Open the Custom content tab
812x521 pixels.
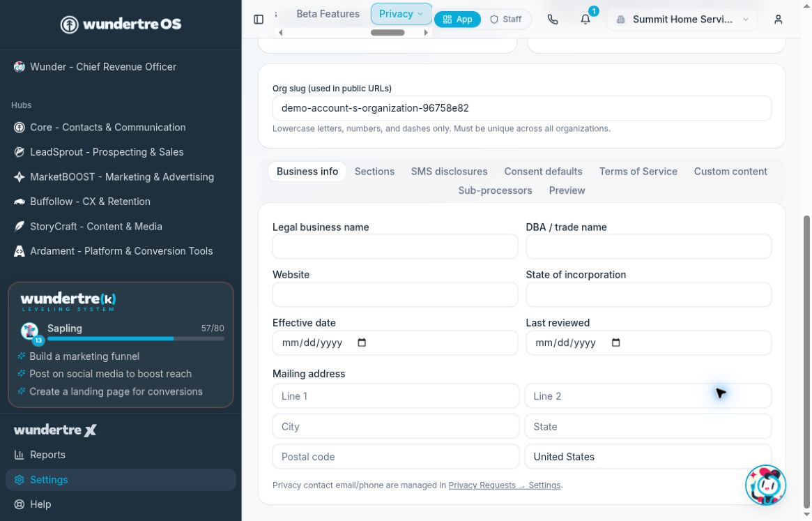[x=730, y=172]
